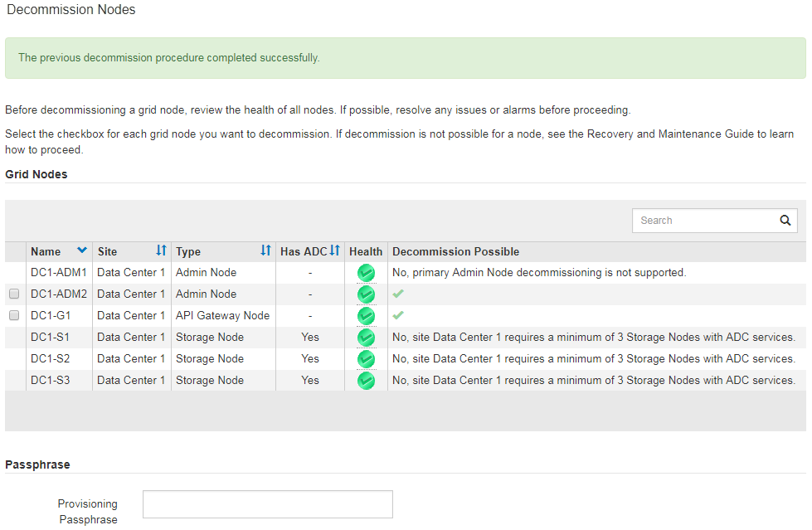Click DC1-ADM2 green health icon
The height and width of the screenshot is (530, 812).
(x=366, y=294)
